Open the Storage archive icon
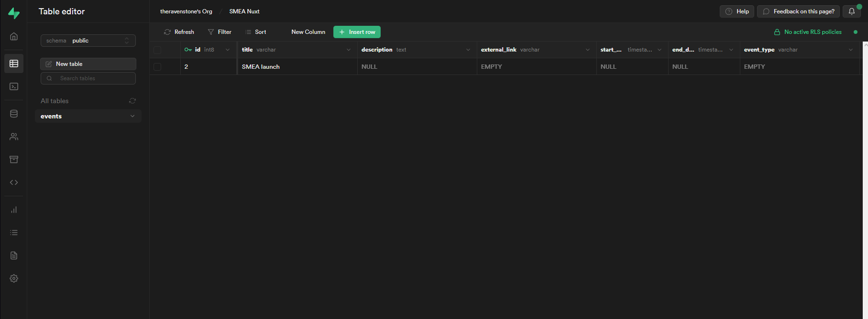 point(14,159)
